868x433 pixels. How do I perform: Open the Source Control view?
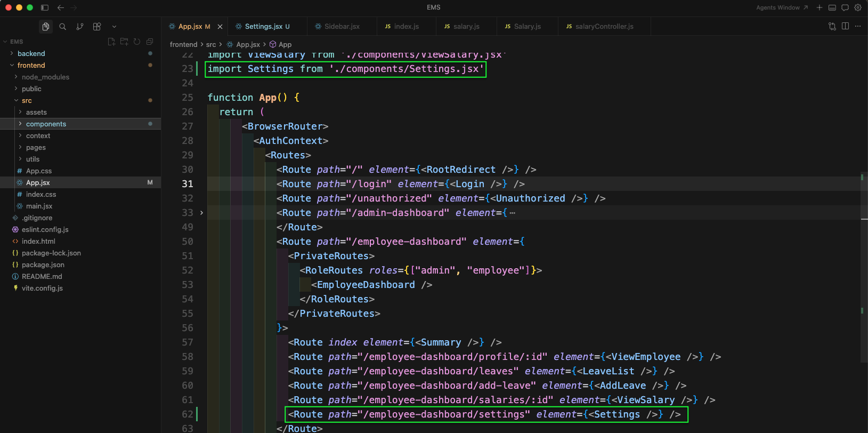click(x=80, y=27)
